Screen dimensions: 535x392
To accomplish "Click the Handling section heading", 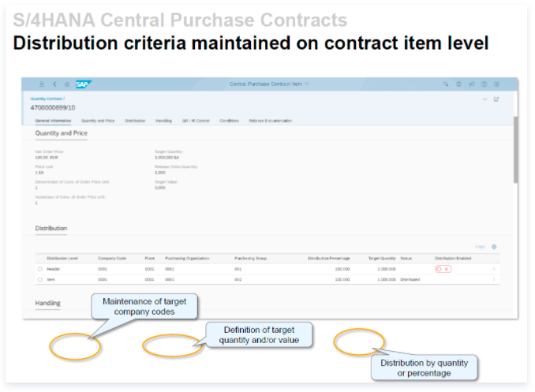I will pos(48,303).
